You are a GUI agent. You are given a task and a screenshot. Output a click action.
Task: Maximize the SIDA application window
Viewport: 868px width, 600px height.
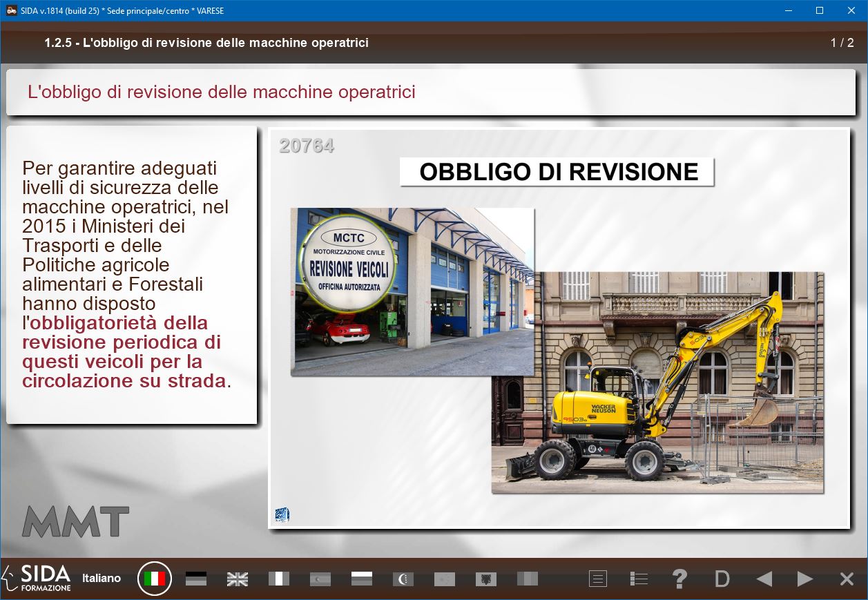point(820,10)
